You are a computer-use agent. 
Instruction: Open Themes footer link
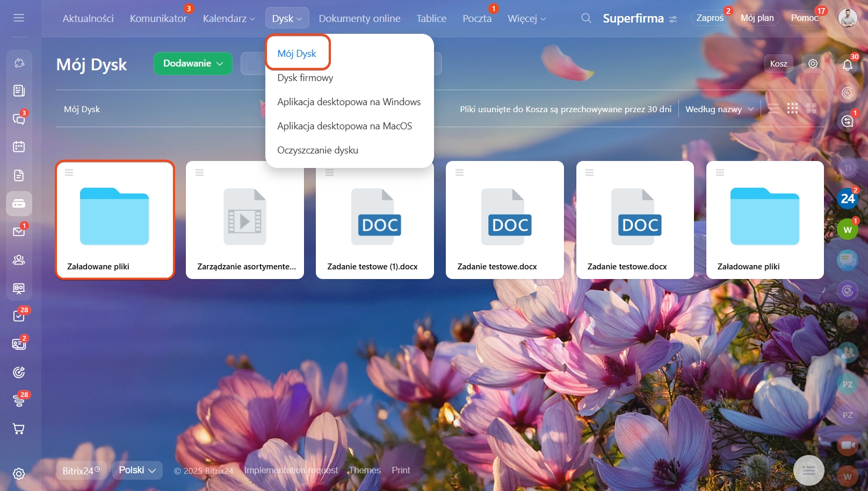tap(364, 470)
